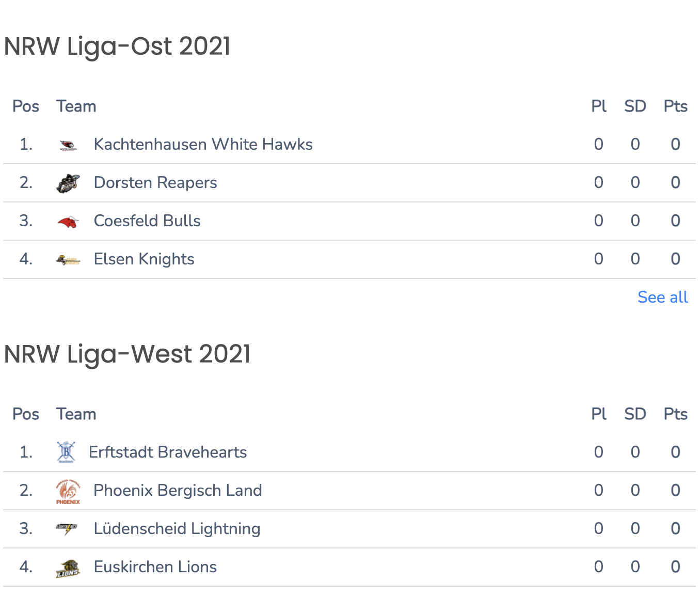Open See all for Liga-Ost standings
This screenshot has width=700, height=595.
coord(663,297)
